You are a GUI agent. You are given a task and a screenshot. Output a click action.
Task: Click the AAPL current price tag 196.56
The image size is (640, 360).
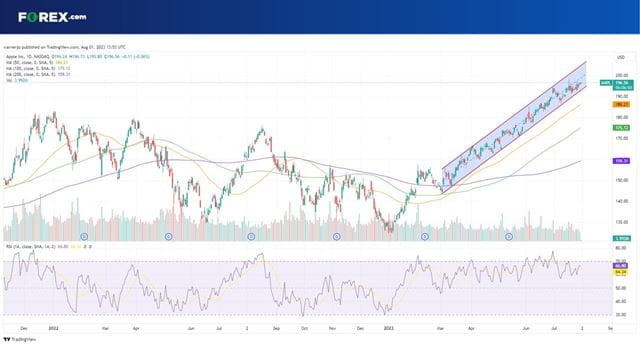(x=622, y=84)
